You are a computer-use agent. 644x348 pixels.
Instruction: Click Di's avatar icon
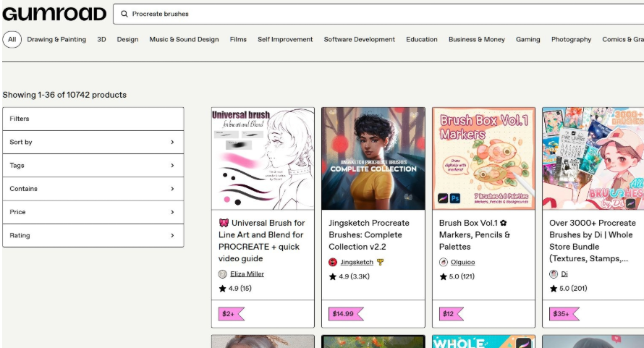coord(554,274)
